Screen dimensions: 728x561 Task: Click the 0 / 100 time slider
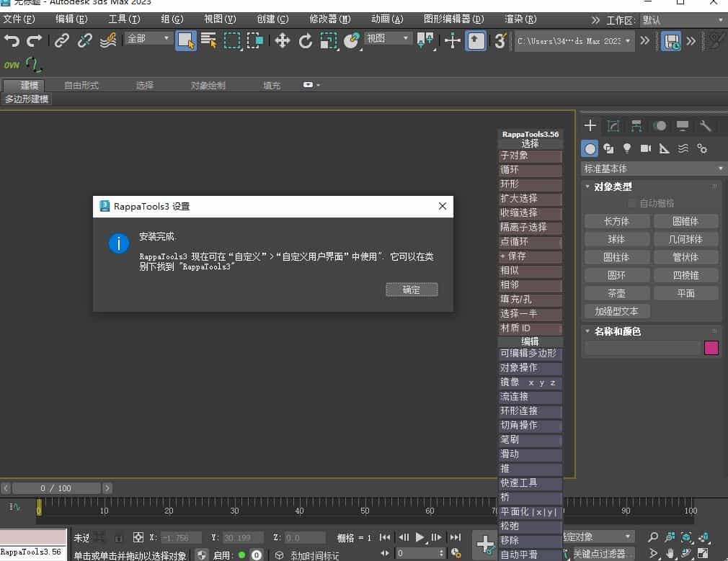click(56, 488)
